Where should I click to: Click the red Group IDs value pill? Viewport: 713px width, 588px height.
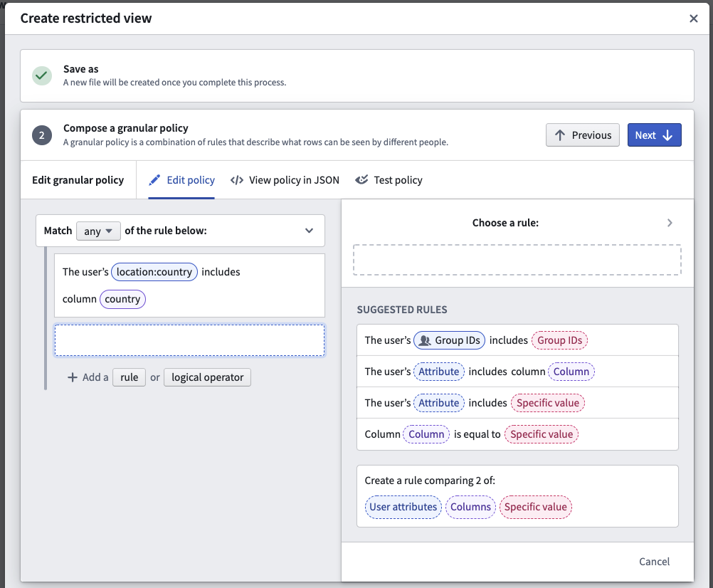[x=560, y=340]
